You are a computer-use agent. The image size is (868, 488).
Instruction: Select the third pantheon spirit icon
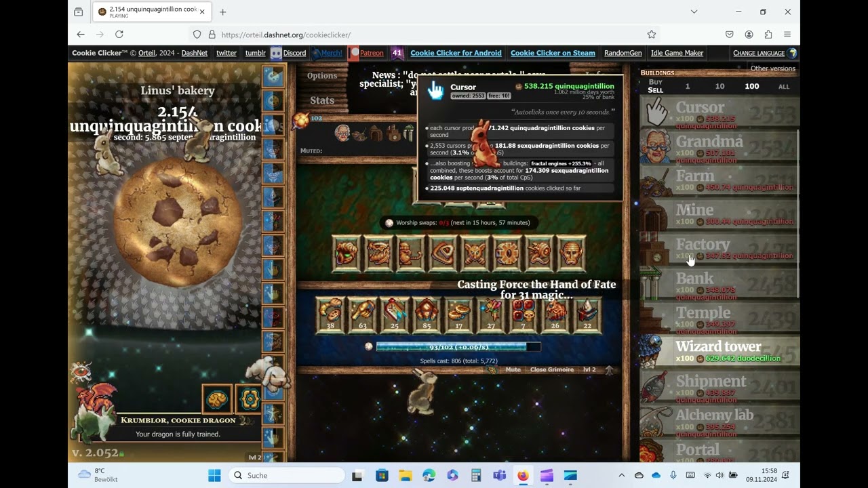pyautogui.click(x=411, y=254)
